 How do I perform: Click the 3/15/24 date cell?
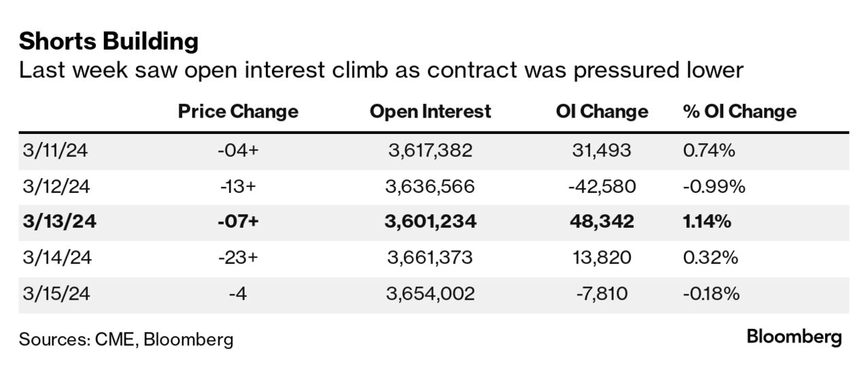click(54, 294)
